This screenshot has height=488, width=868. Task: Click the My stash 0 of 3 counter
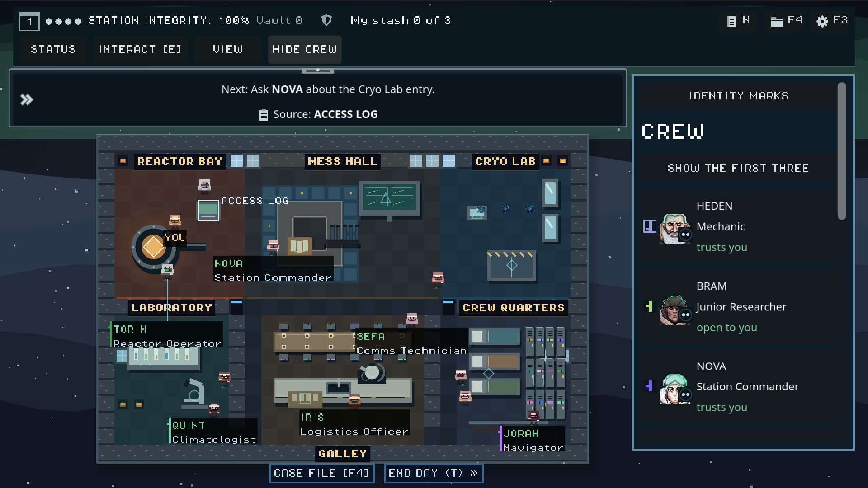click(401, 21)
